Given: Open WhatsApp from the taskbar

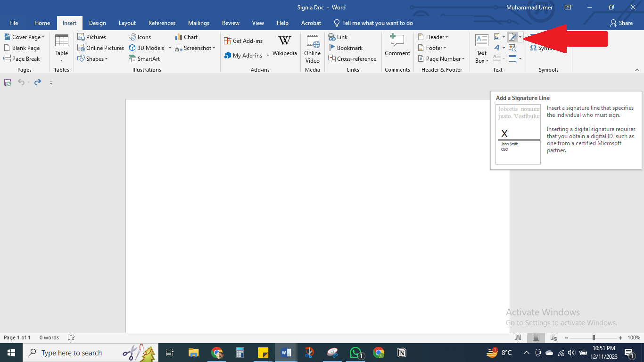Looking at the screenshot, I should tap(356, 353).
